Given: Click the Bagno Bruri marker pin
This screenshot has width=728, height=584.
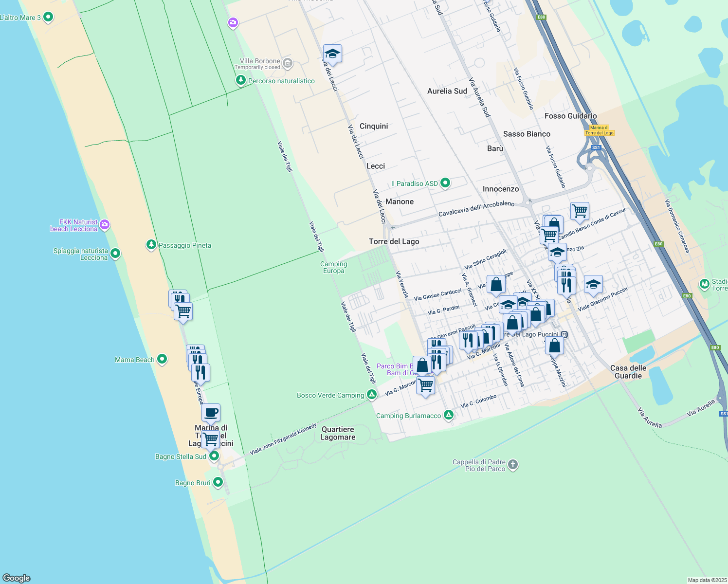Looking at the screenshot, I should tap(218, 482).
